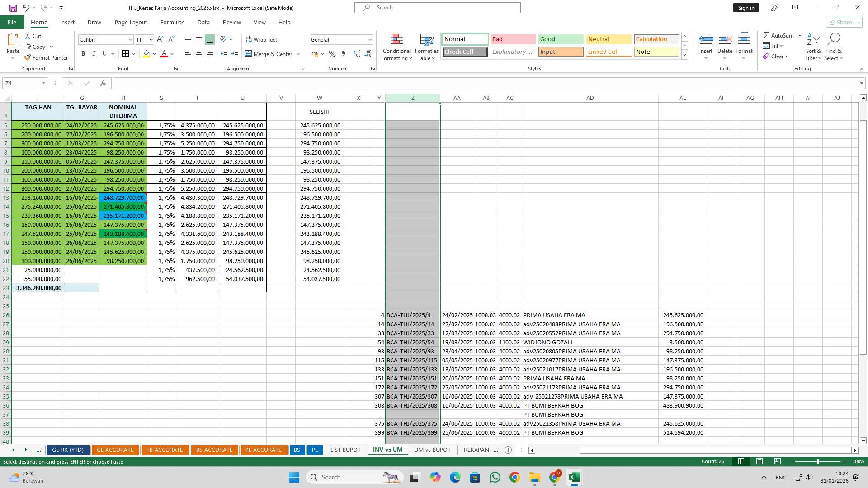Image resolution: width=868 pixels, height=488 pixels.
Task: Apply the Good cell style
Action: tap(560, 39)
